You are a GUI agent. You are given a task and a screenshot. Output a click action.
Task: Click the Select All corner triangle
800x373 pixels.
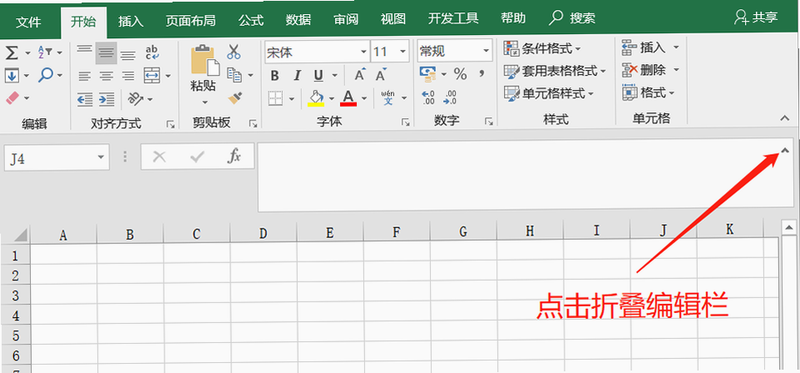20,235
